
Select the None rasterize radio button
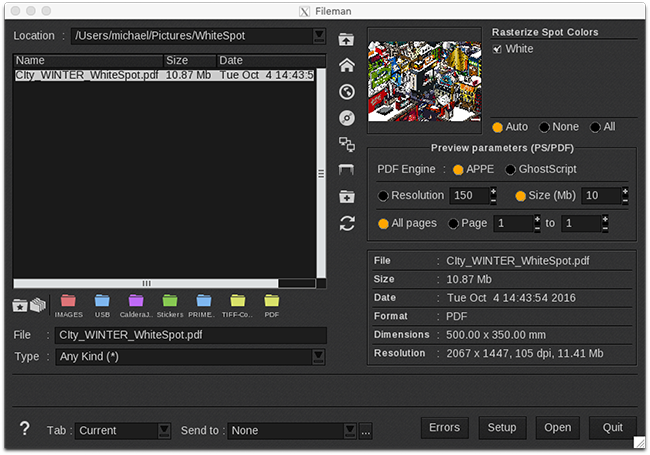[545, 127]
